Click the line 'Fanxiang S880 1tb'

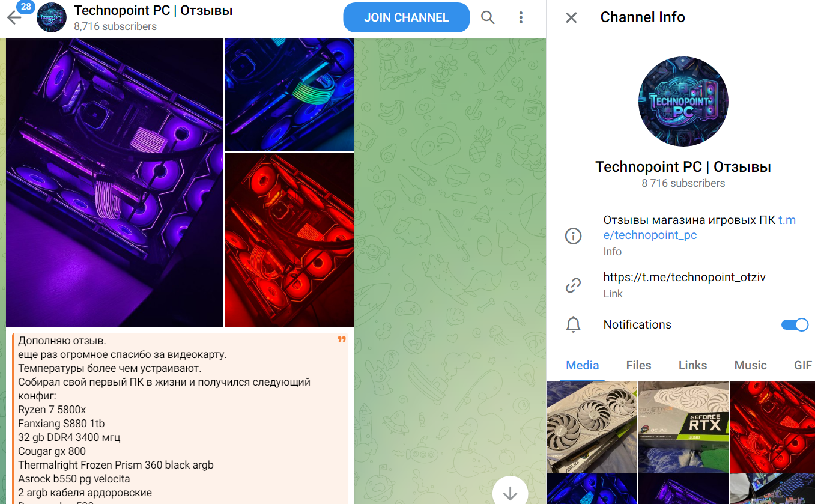click(x=61, y=424)
